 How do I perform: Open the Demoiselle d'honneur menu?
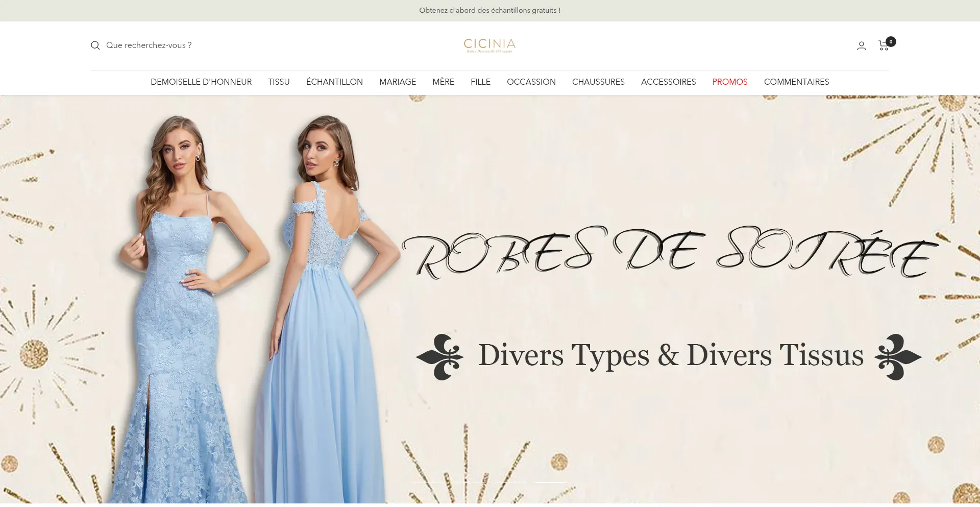(x=201, y=82)
